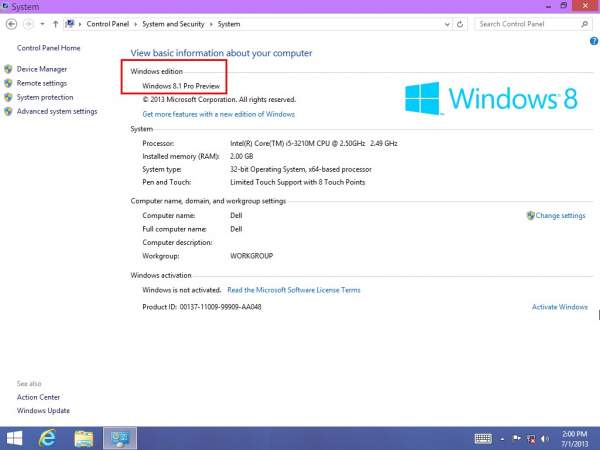600x450 pixels.
Task: Restore down the System window
Action: (563, 5)
